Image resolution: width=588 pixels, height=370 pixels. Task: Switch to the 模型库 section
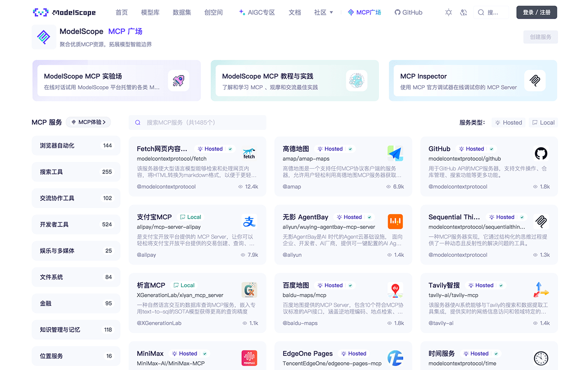point(150,12)
